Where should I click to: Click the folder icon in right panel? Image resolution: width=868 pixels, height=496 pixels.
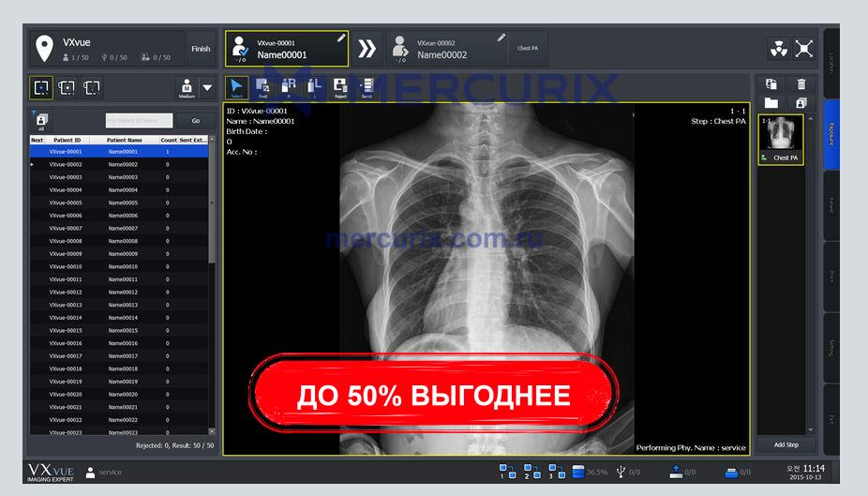pyautogui.click(x=771, y=102)
